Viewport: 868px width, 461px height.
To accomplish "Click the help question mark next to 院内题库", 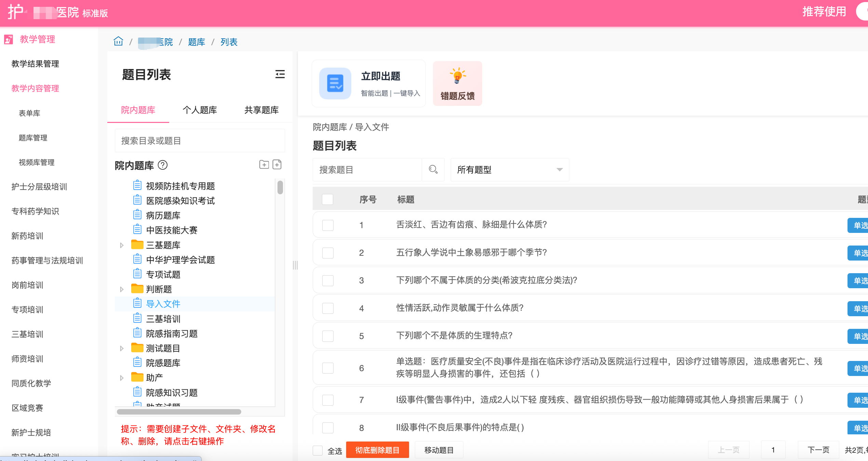I will coord(163,165).
